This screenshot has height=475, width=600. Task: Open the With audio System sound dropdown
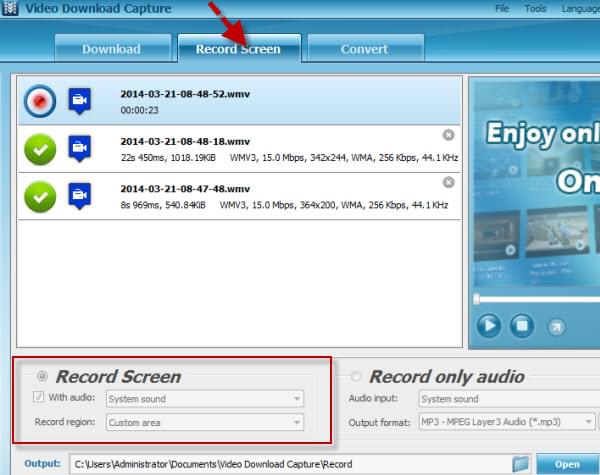click(205, 399)
